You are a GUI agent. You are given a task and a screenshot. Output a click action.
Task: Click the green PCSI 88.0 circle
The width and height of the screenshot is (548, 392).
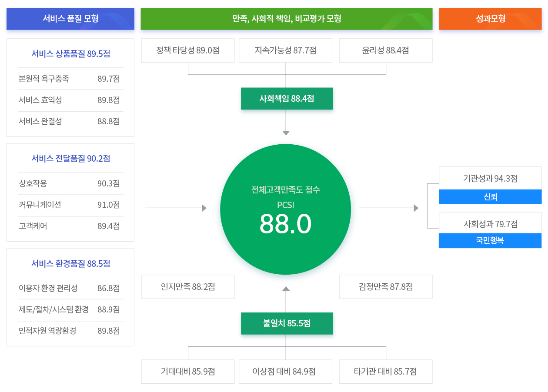286,209
